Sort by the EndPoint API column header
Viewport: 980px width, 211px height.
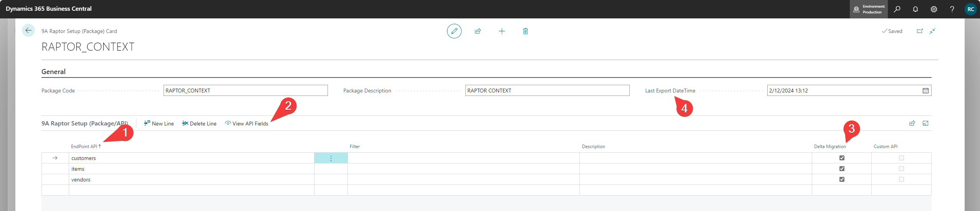click(x=84, y=147)
